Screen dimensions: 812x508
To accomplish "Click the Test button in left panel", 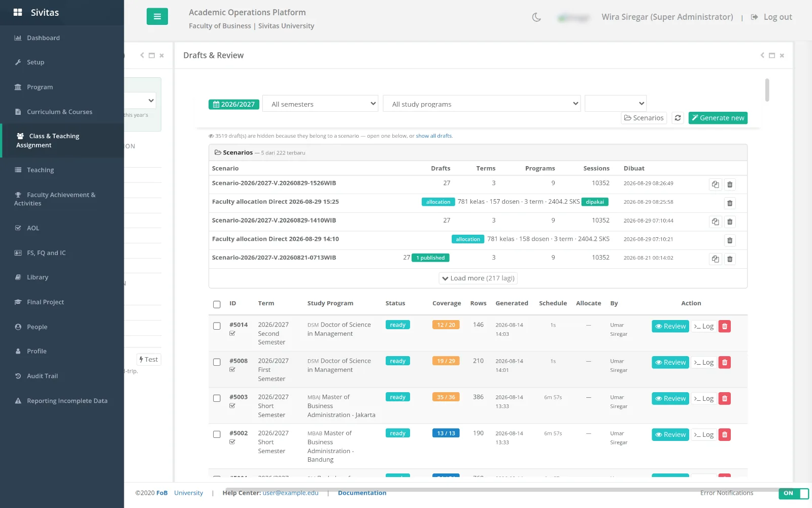I will click(x=149, y=360).
